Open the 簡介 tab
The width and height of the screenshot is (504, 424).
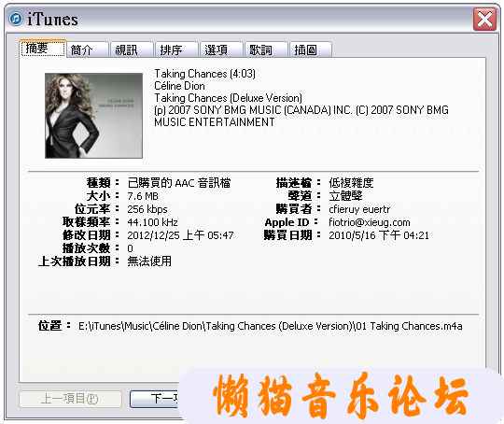point(88,49)
